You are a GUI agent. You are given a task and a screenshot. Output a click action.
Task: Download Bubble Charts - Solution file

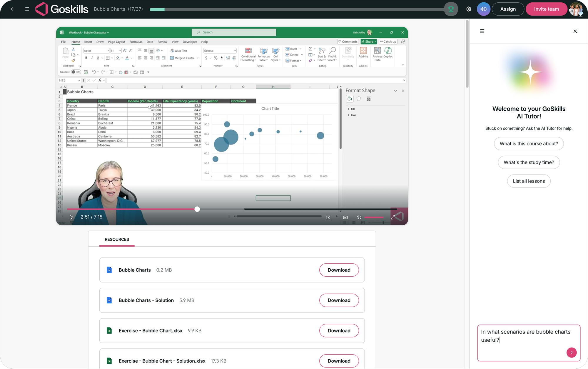click(x=339, y=300)
